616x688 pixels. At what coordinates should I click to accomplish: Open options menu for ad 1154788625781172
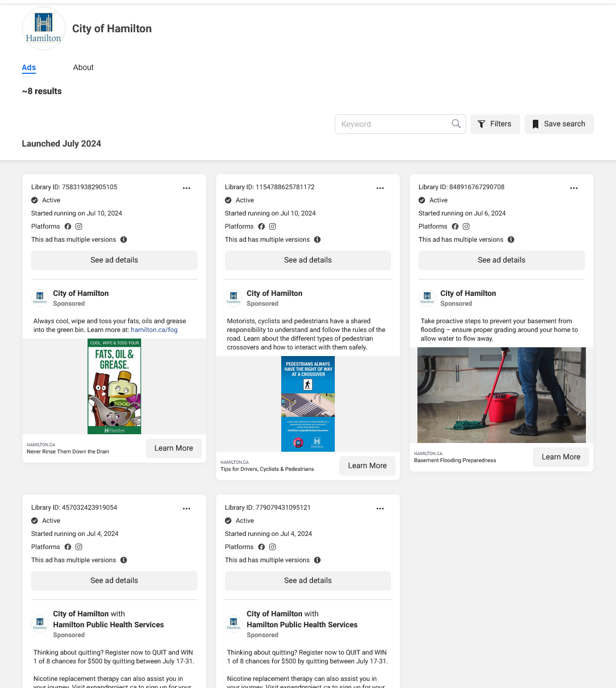tap(380, 188)
